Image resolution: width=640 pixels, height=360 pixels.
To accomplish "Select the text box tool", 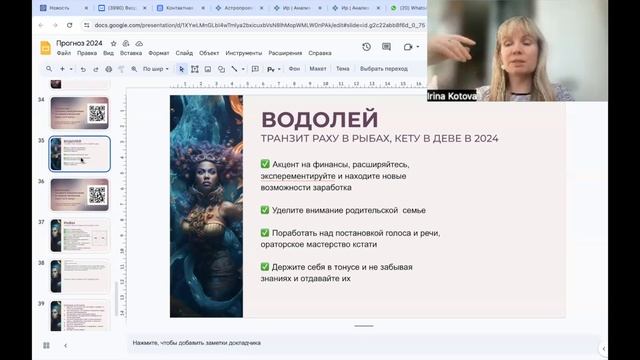I will tap(195, 69).
